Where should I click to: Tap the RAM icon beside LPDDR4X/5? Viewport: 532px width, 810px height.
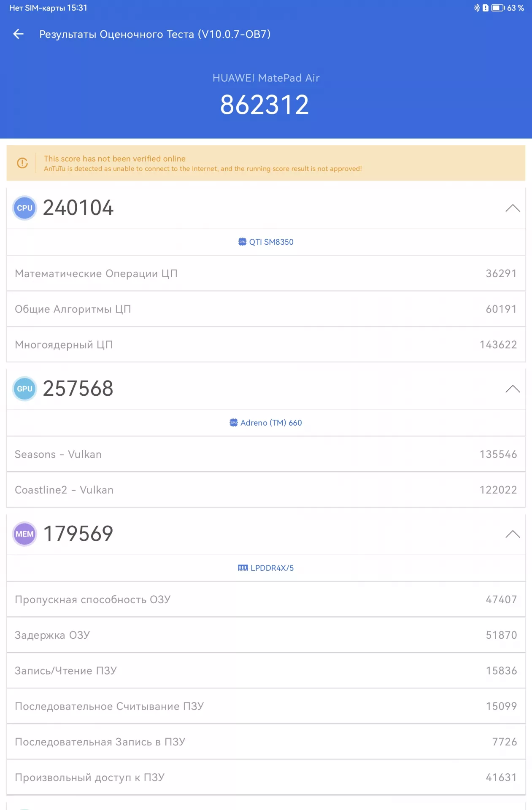pyautogui.click(x=243, y=568)
